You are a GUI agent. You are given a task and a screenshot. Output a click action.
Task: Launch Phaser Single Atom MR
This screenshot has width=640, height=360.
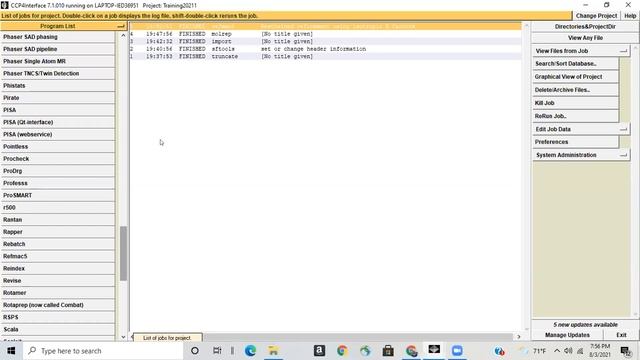pyautogui.click(x=58, y=61)
